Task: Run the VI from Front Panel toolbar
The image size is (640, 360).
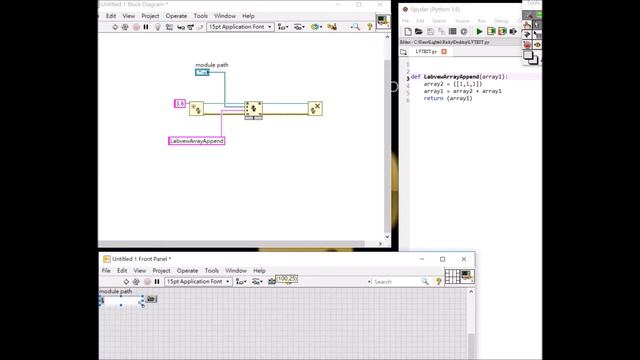Action: click(126, 282)
